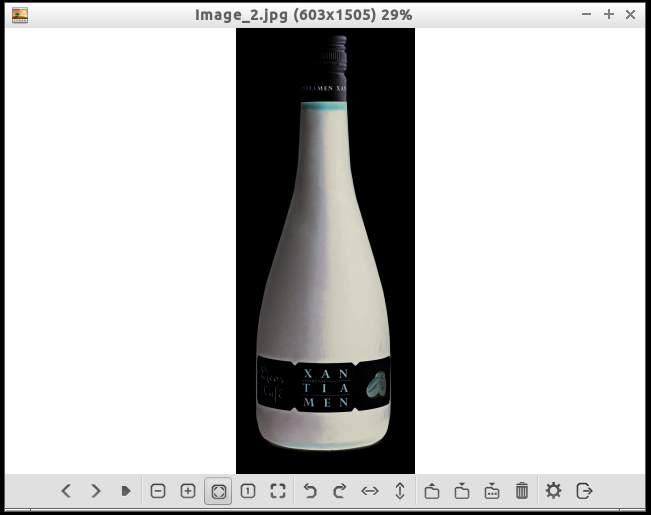Flip image vertically
Image resolution: width=651 pixels, height=515 pixels.
click(400, 491)
